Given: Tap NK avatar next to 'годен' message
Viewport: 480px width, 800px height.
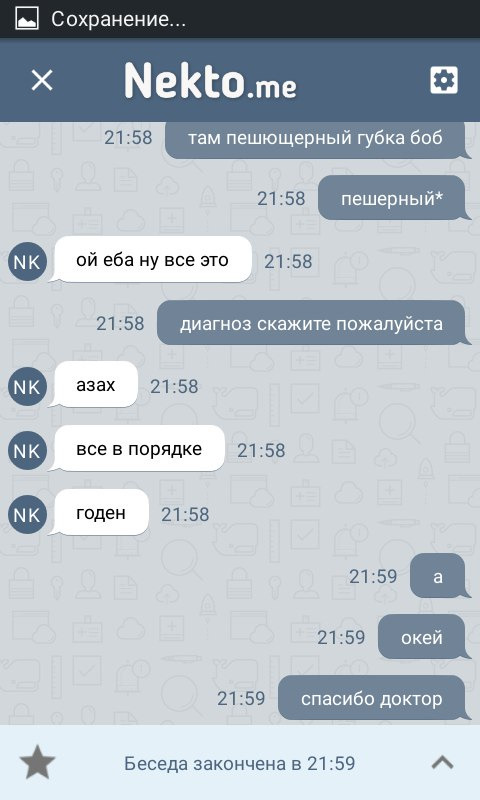Looking at the screenshot, I should click(x=27, y=514).
